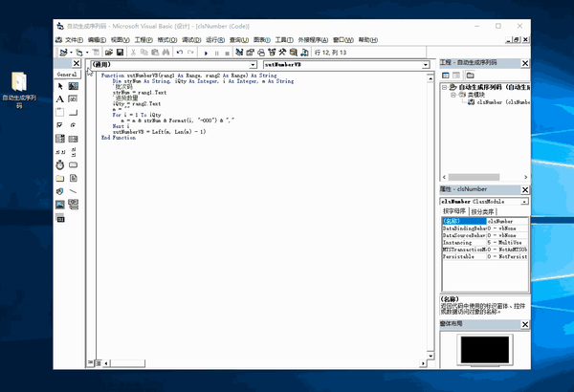Click Toggle Folders icon in Project Explorer
This screenshot has height=392, width=574.
[x=470, y=76]
